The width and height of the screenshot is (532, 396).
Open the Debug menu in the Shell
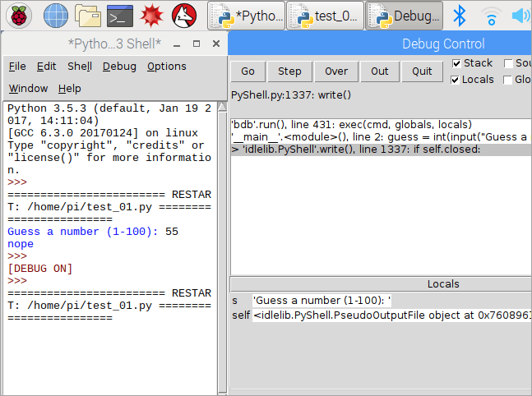[x=119, y=67]
